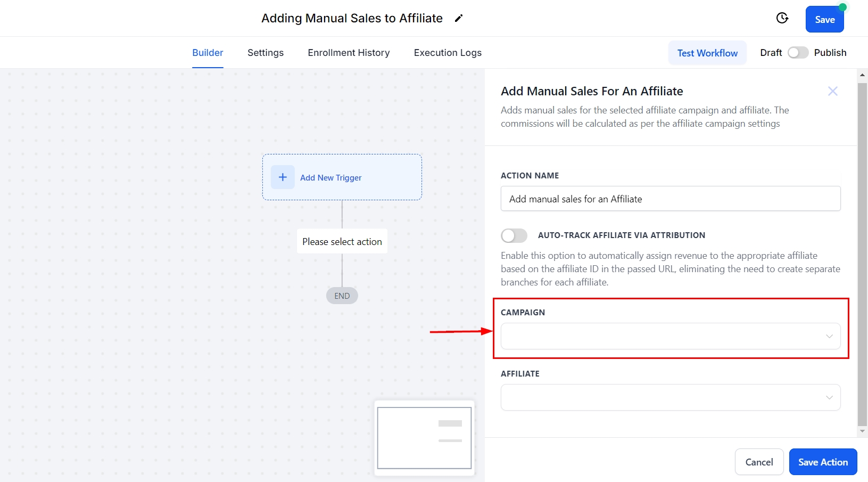Click the plus icon in trigger box
The height and width of the screenshot is (482, 868).
pyautogui.click(x=283, y=177)
